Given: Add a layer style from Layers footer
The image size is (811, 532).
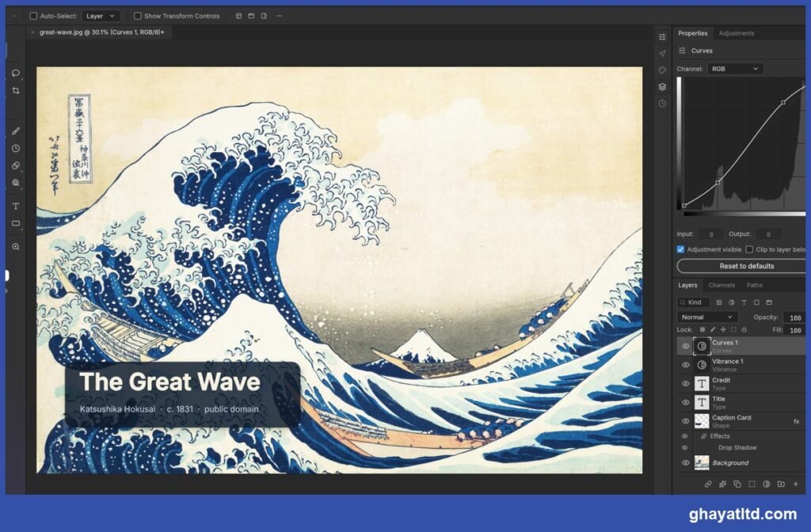Looking at the screenshot, I should (x=722, y=484).
